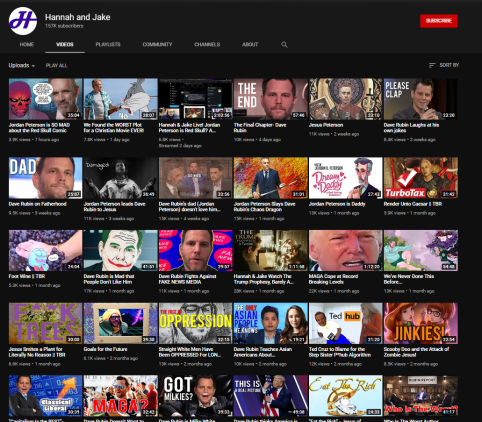Open the Eat The Rich thumbnail
482x422 pixels.
point(345,396)
